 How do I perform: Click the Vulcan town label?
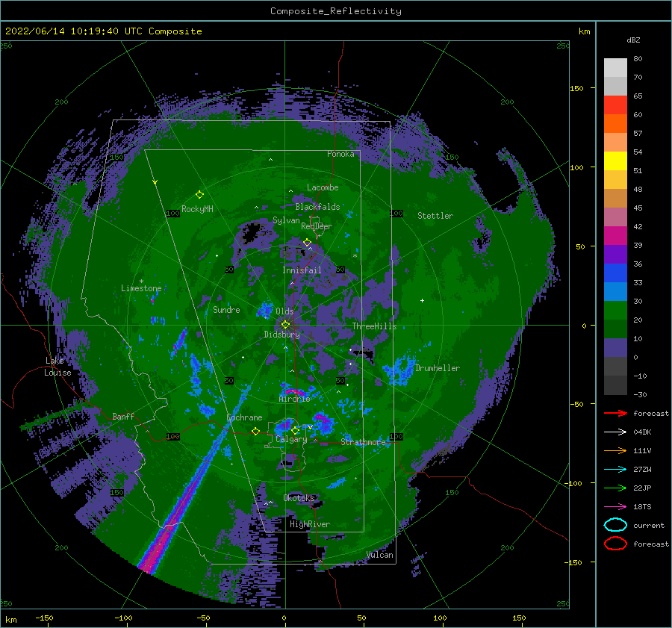[x=380, y=555]
